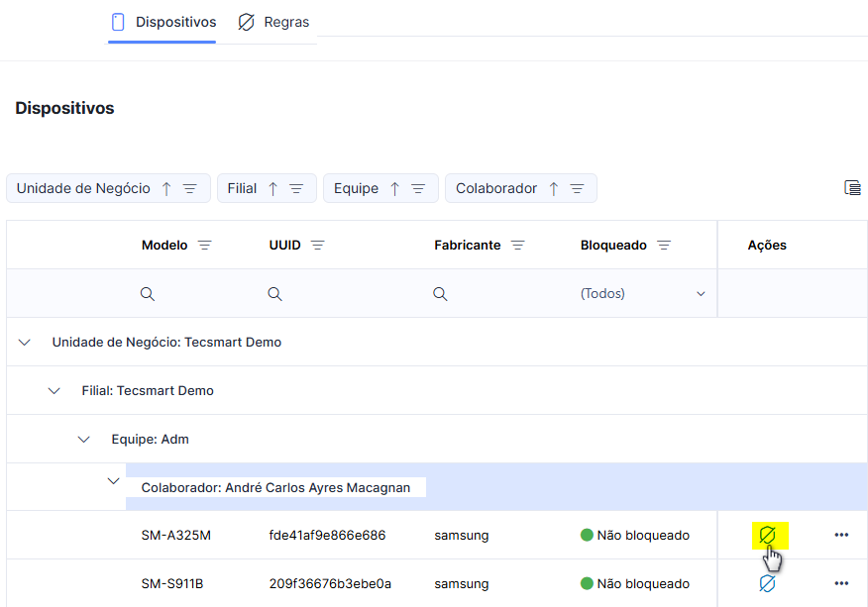
Task: Open more options for SM-S911B row
Action: (841, 584)
